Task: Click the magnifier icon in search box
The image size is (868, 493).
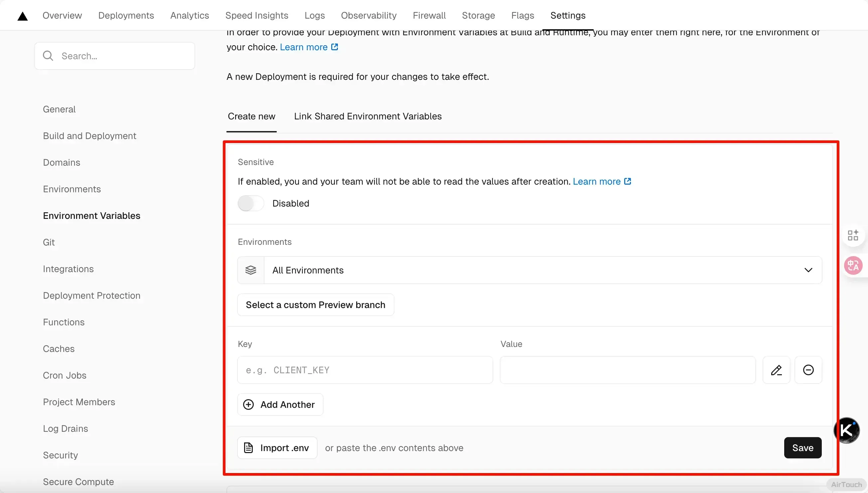Action: pos(48,56)
